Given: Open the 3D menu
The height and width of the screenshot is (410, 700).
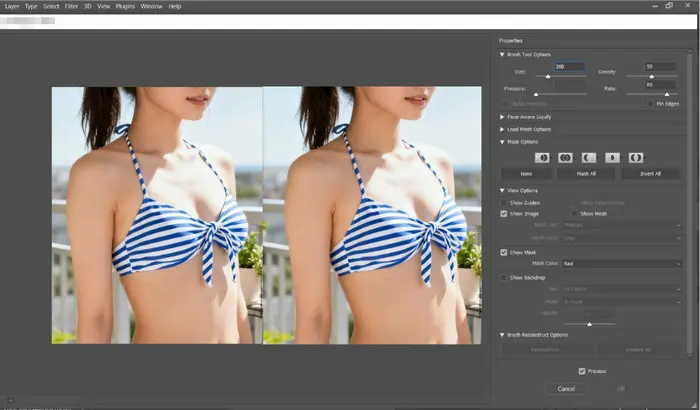Looking at the screenshot, I should click(x=88, y=6).
